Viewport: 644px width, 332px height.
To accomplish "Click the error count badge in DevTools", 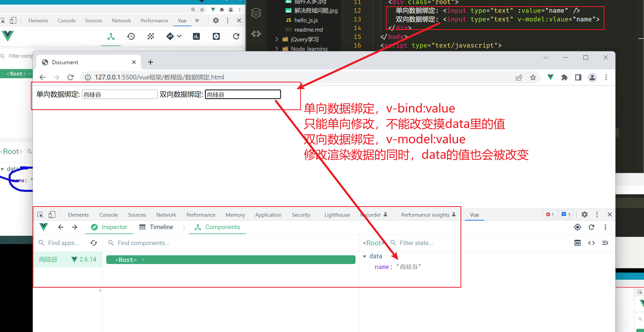I will click(550, 215).
